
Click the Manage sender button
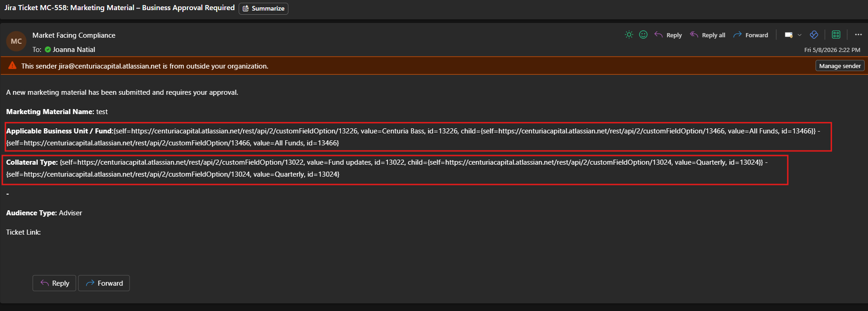[x=840, y=66]
